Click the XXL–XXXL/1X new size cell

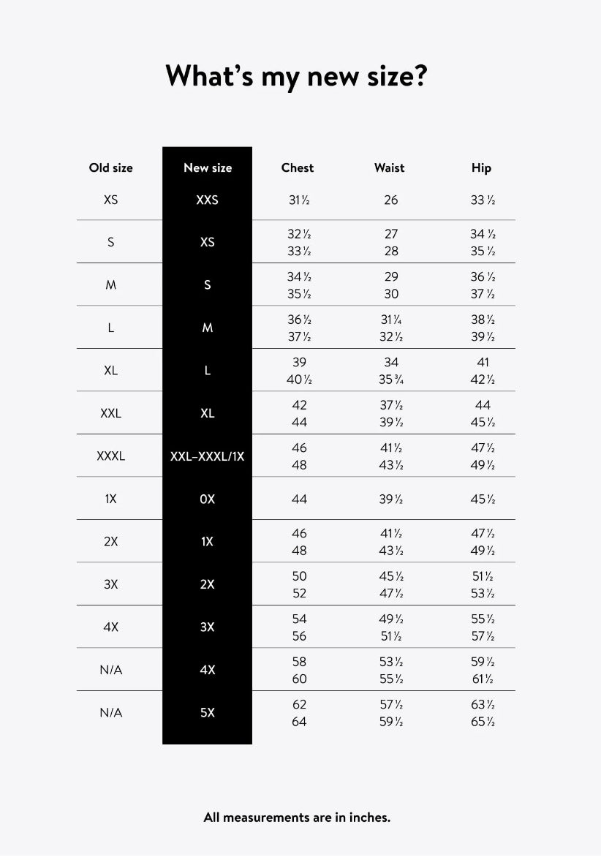[x=208, y=456]
